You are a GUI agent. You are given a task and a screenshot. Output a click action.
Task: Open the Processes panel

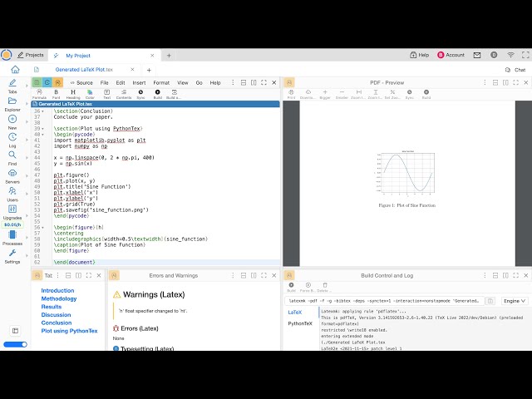point(12,238)
